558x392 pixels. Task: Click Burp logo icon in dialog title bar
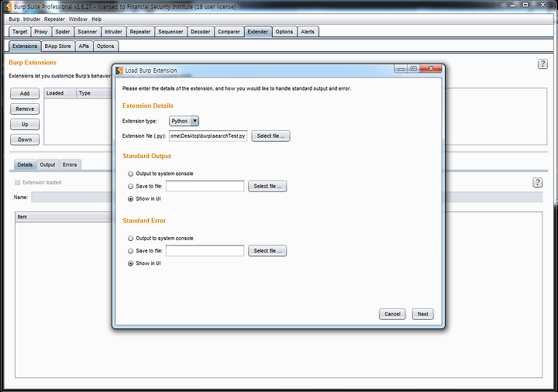tap(119, 70)
